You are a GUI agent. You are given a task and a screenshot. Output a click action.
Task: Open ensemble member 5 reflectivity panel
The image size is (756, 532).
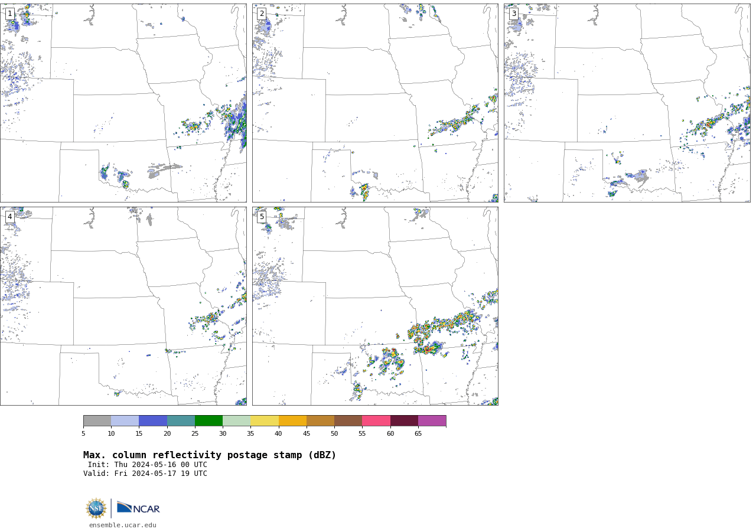point(375,306)
